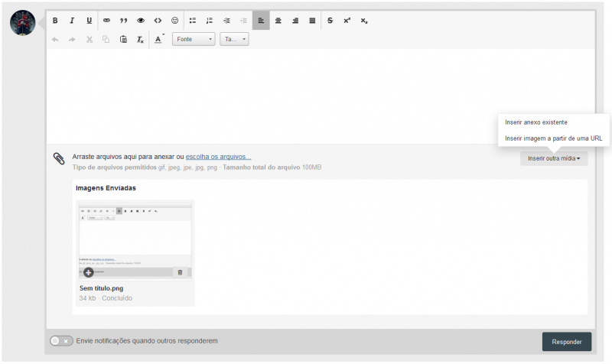Insert a bulleted list
Screen dimensions: 612x364
coord(193,21)
